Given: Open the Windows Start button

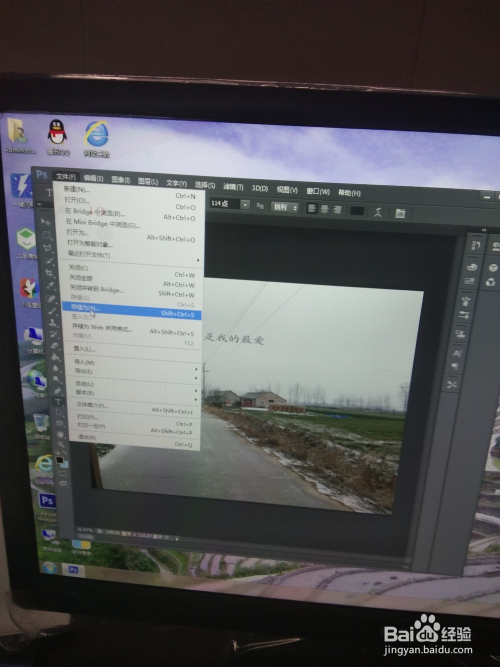Looking at the screenshot, I should tap(50, 567).
